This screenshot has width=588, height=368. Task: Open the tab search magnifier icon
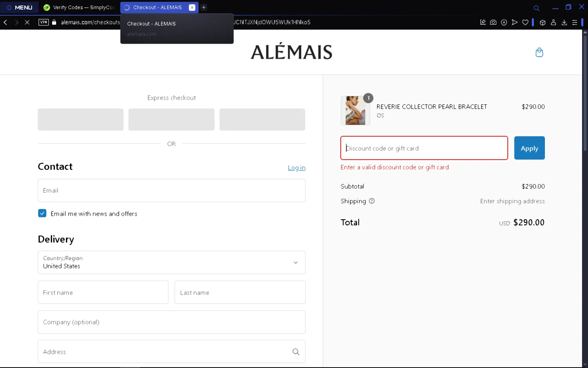(537, 8)
